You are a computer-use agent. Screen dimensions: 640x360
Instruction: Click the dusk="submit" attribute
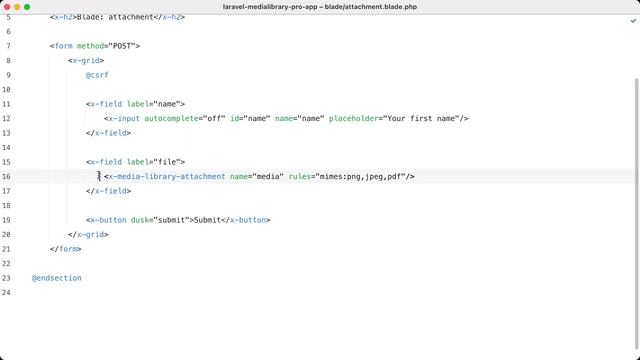[x=160, y=220]
